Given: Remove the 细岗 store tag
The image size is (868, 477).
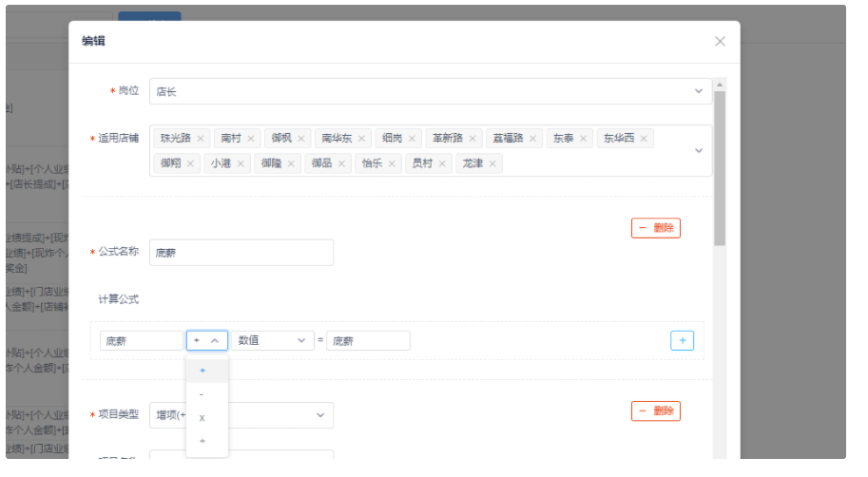Looking at the screenshot, I should point(412,139).
